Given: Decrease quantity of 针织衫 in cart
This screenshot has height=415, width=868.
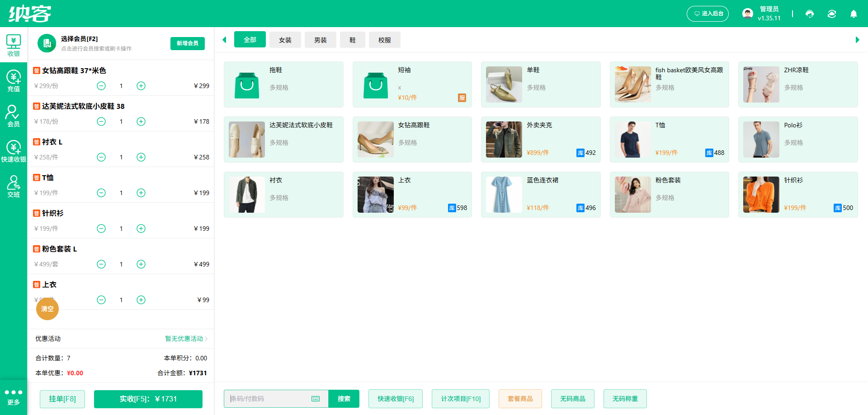Looking at the screenshot, I should coord(101,228).
